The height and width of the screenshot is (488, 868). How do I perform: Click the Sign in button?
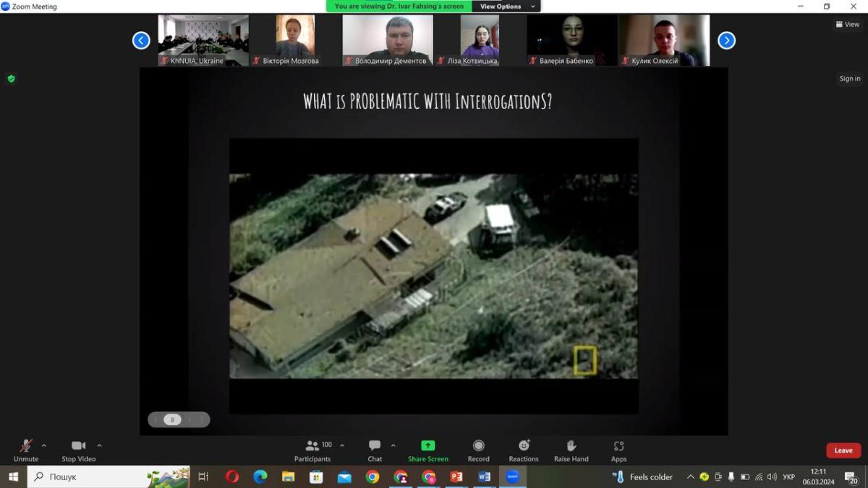[x=850, y=79]
